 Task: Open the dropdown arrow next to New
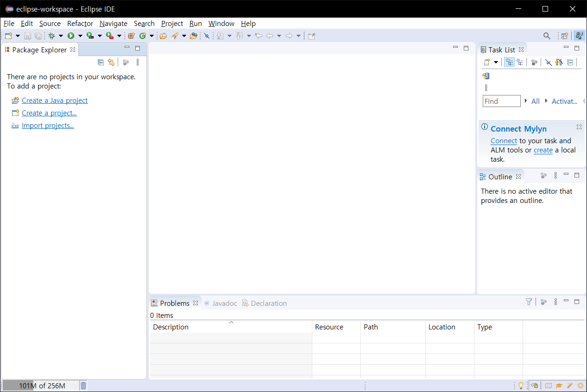click(18, 36)
